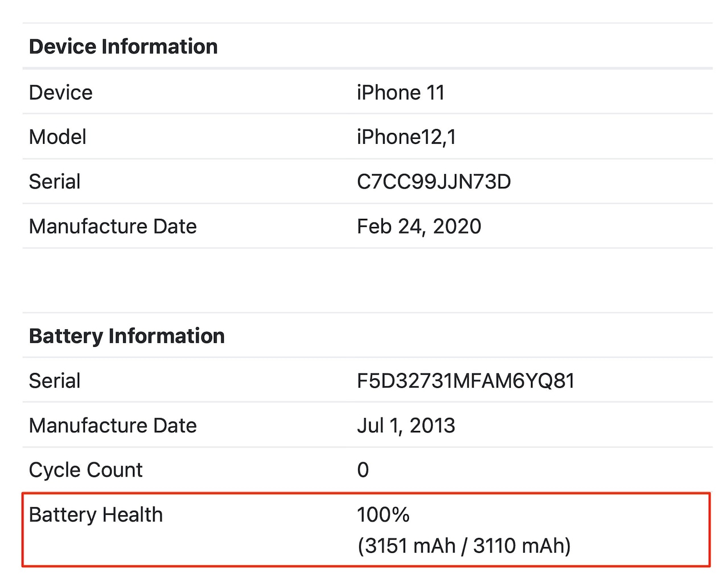Screen dimensions: 728x575
Task: Select the cycle count value 0
Action: point(363,470)
